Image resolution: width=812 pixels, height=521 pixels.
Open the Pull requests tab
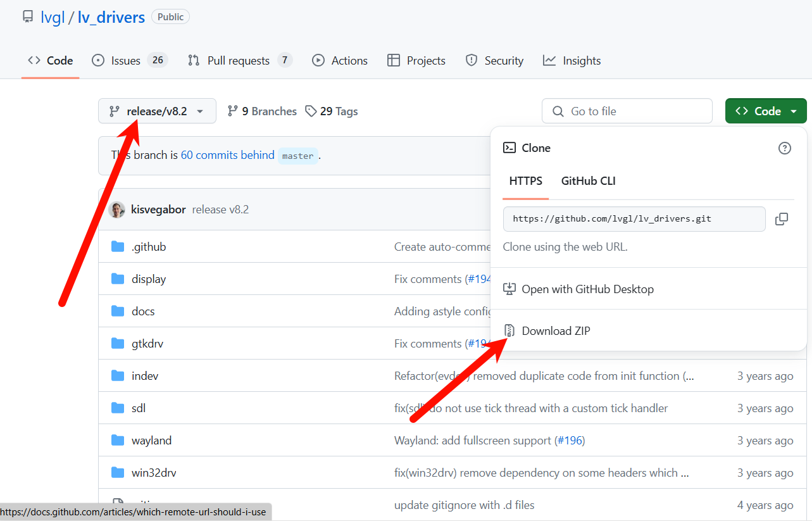pos(240,61)
